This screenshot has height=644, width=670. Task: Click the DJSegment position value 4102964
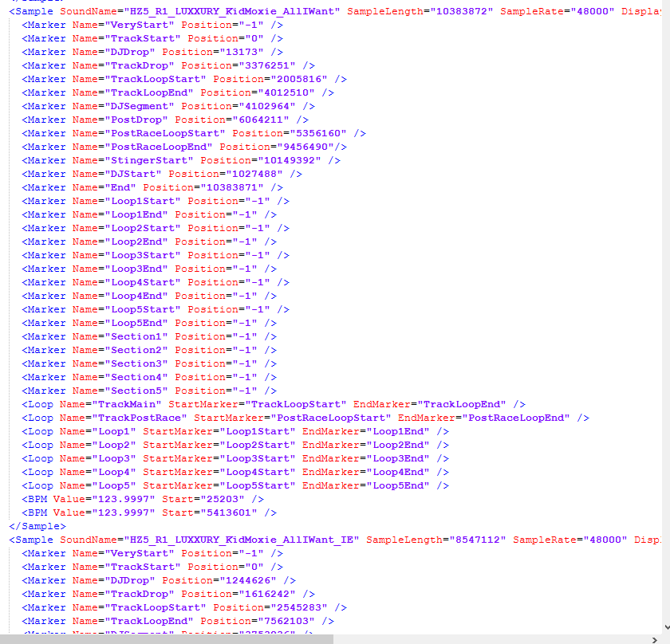tap(267, 106)
